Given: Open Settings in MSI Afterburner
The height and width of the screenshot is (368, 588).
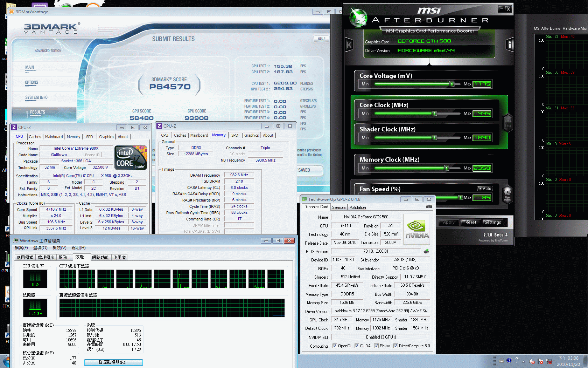Looking at the screenshot, I should [492, 223].
